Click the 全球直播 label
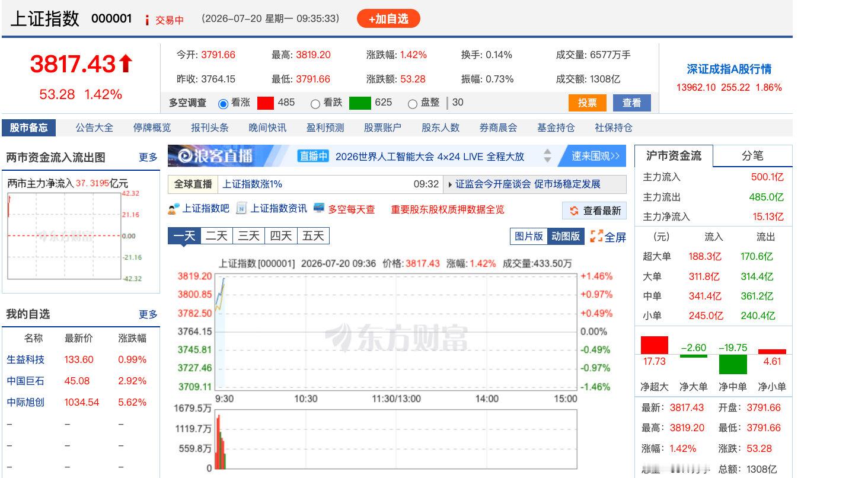868x478 pixels. (x=193, y=184)
